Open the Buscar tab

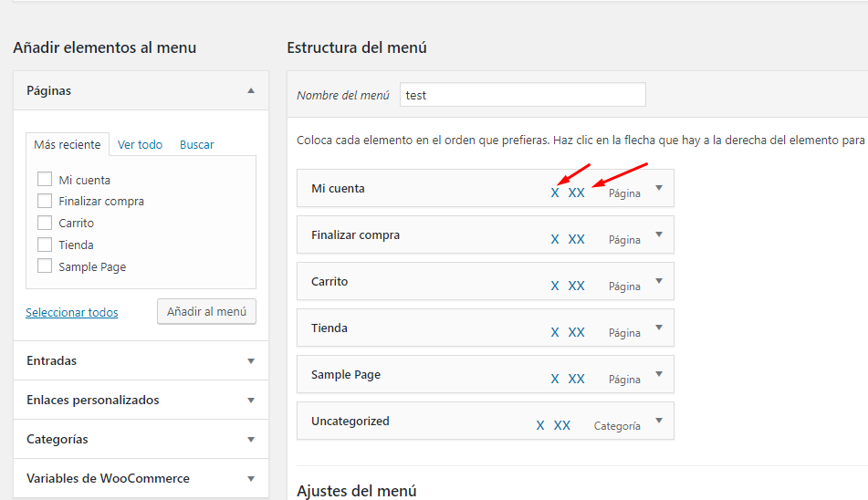196,144
